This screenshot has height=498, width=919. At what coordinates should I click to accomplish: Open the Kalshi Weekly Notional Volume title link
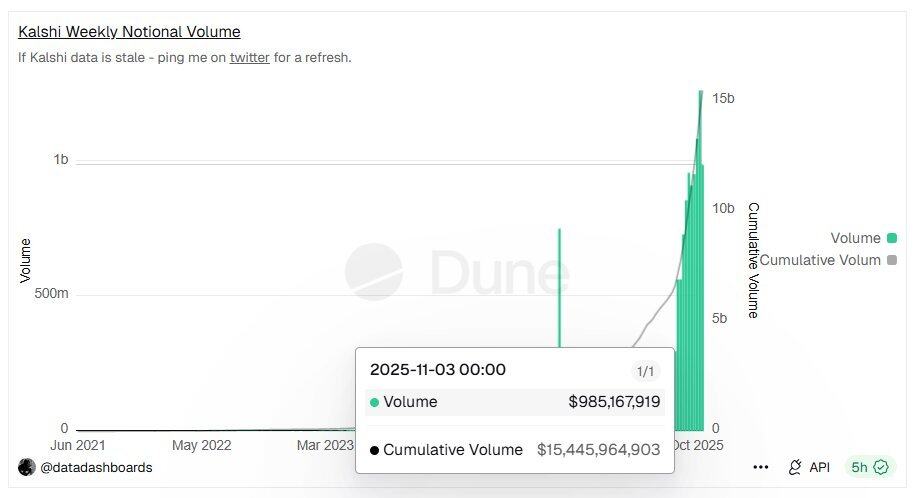[129, 32]
